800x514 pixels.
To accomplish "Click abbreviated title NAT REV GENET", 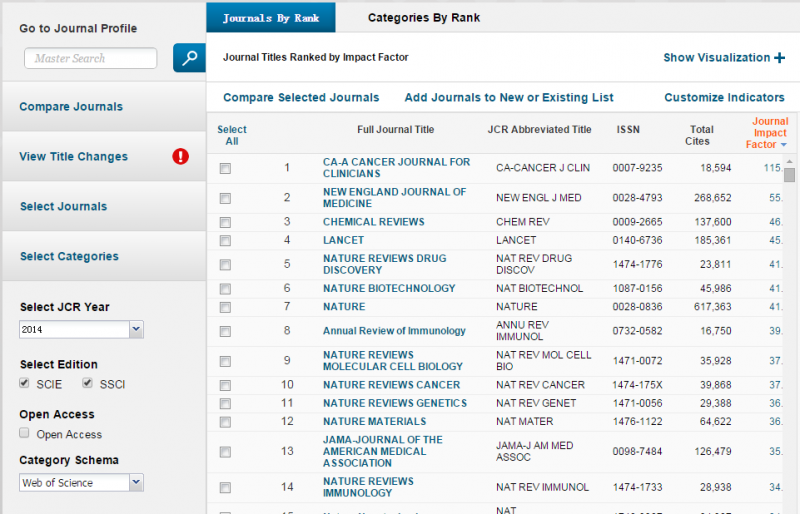I will [536, 403].
